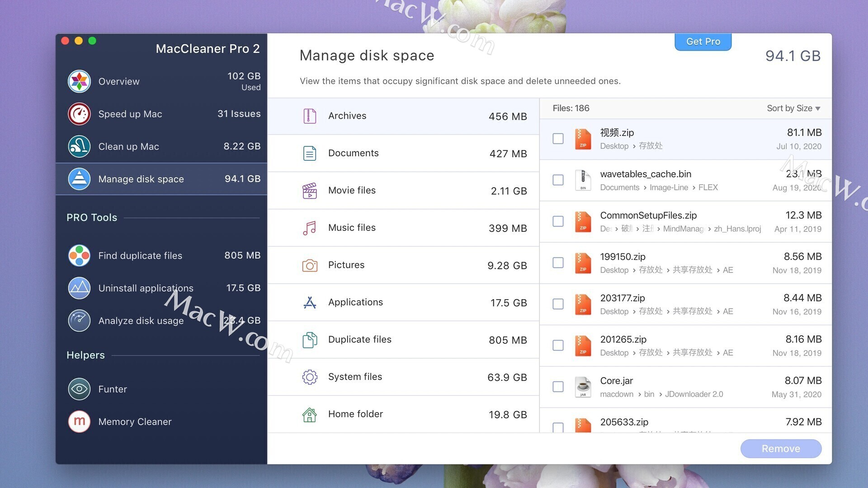Click the 201265.zip file name
Image resolution: width=868 pixels, height=488 pixels.
click(x=623, y=339)
